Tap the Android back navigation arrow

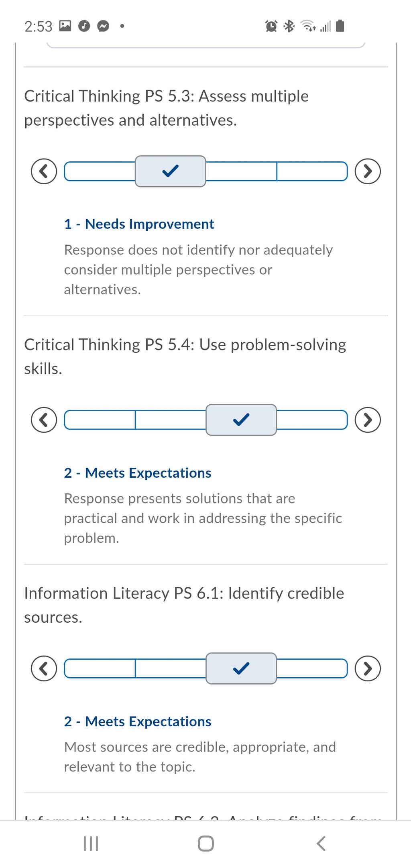321,844
